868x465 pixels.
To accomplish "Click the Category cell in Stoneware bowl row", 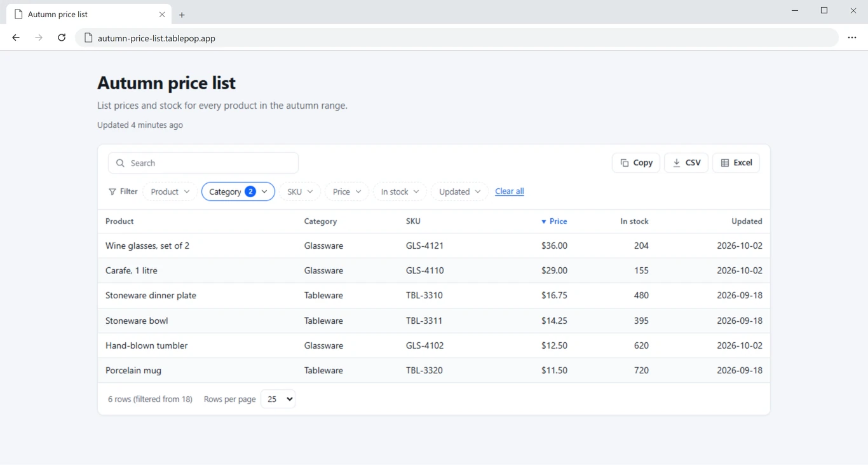I will [x=323, y=321].
